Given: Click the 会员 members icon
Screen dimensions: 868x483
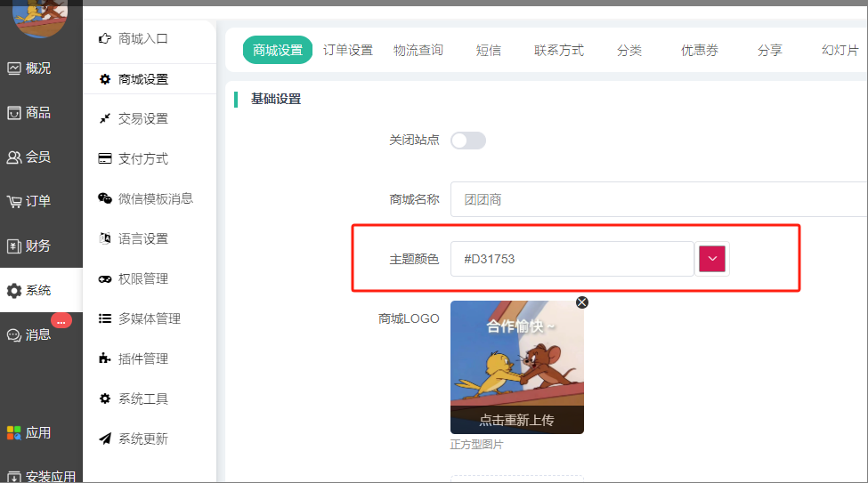Looking at the screenshot, I should [14, 157].
